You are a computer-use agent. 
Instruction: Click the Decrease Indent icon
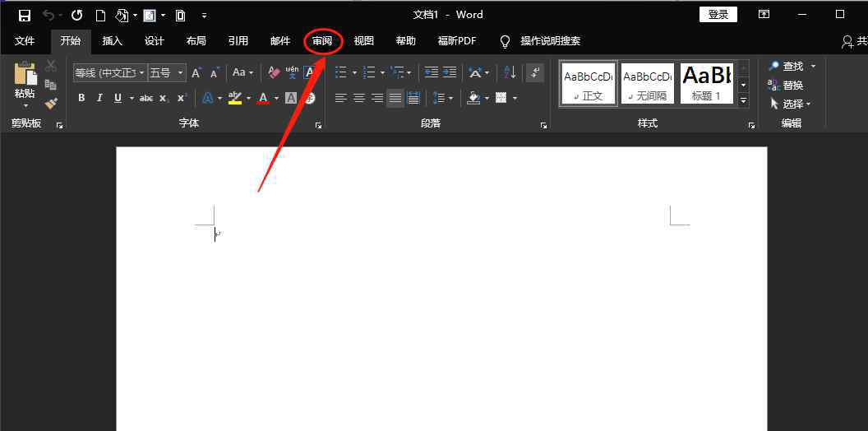pyautogui.click(x=432, y=72)
